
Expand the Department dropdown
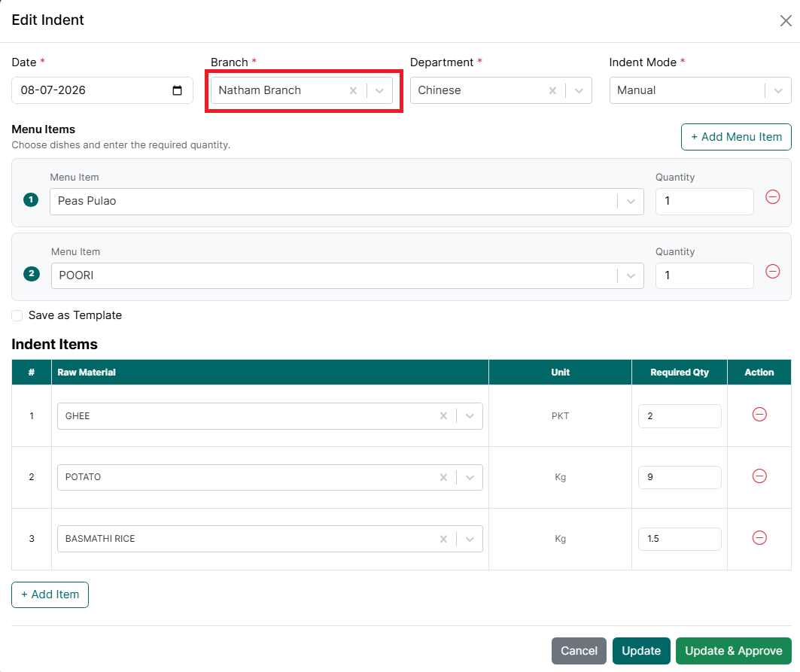pyautogui.click(x=579, y=90)
